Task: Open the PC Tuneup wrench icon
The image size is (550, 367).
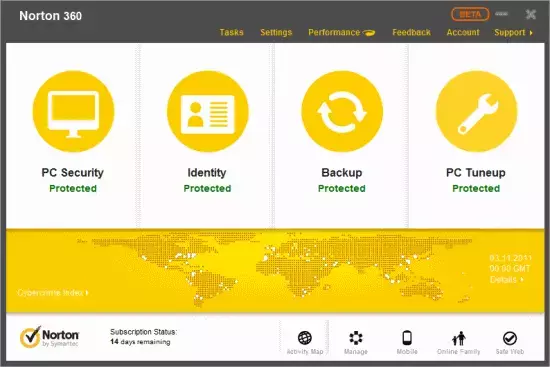Action: click(x=476, y=112)
